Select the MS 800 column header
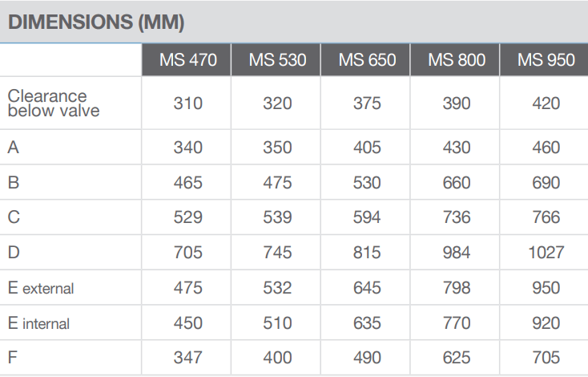Viewport: 588px width, 377px height. (x=456, y=61)
